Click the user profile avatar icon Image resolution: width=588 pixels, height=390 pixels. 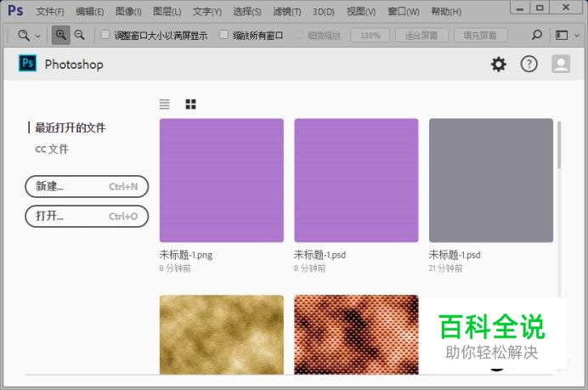(x=561, y=64)
